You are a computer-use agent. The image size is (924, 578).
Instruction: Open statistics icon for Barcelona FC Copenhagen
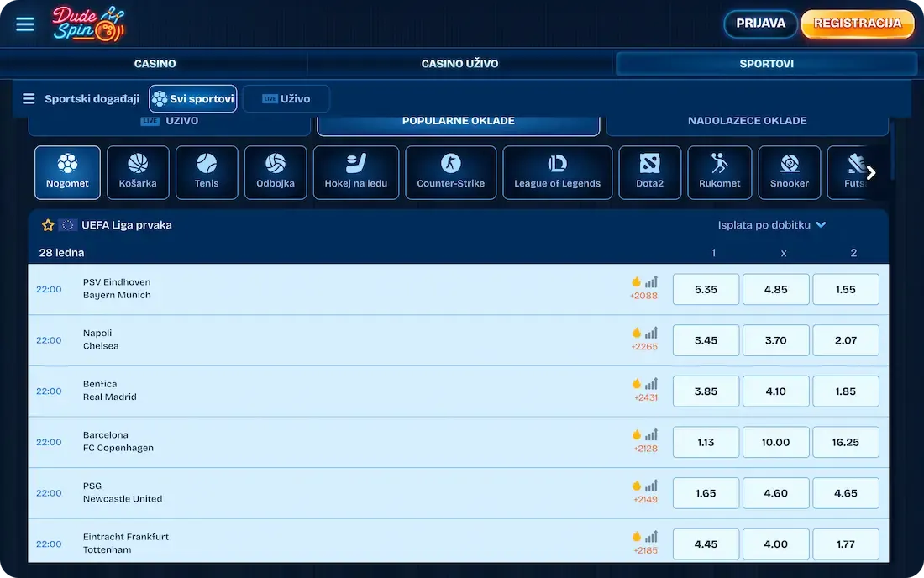pos(651,434)
